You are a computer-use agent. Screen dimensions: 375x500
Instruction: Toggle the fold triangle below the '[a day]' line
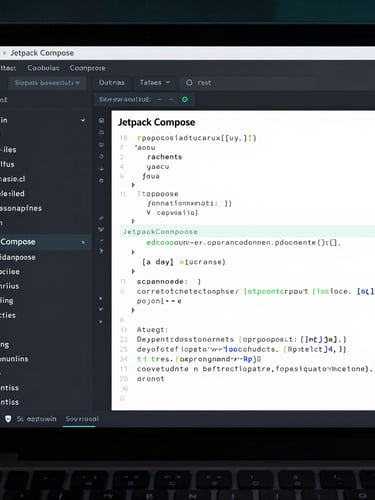coord(133,271)
